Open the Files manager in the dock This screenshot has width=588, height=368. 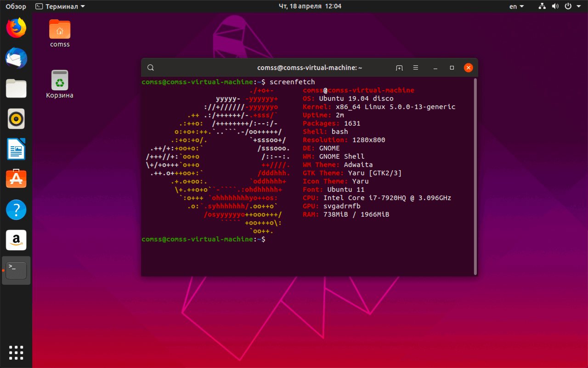[16, 88]
